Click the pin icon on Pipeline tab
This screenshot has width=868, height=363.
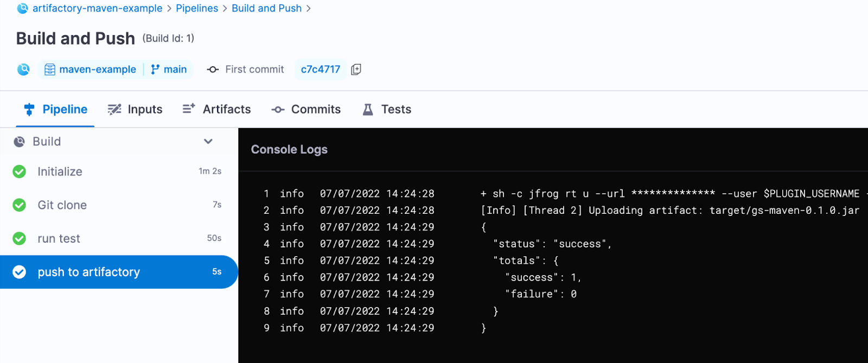click(29, 110)
